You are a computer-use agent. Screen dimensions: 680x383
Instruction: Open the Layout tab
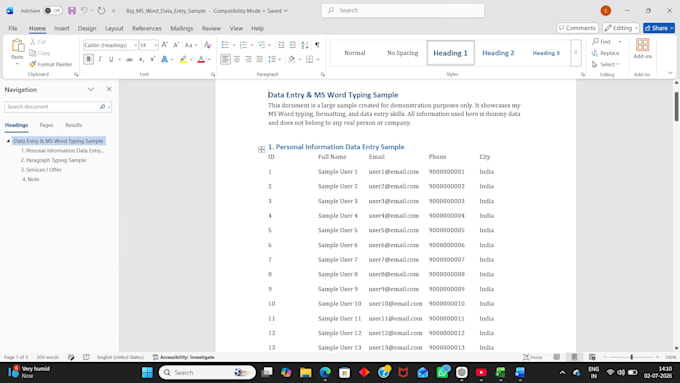coord(114,28)
